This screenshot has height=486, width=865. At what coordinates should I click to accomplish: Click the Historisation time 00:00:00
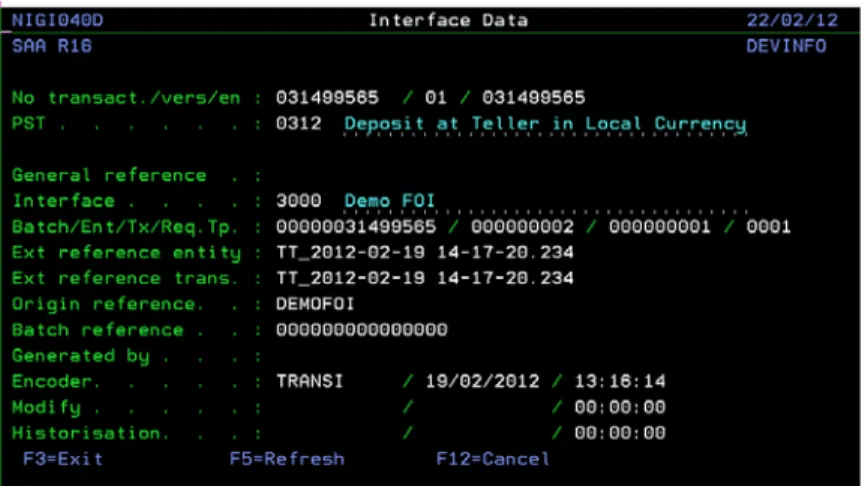click(x=620, y=433)
